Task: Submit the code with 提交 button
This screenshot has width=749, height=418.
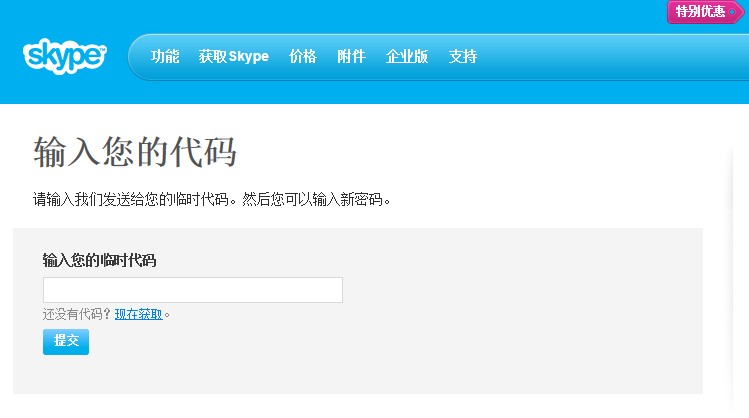Action: pos(66,342)
